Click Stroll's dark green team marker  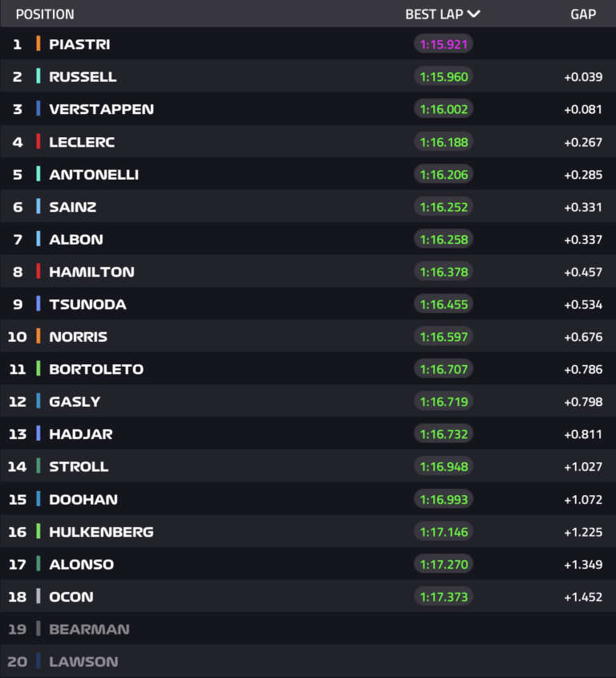tap(38, 466)
